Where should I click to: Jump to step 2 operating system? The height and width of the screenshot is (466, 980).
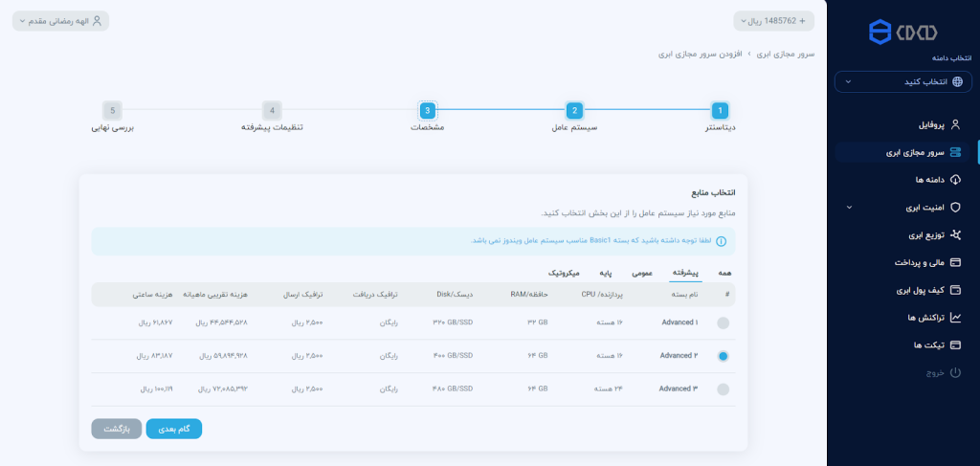pos(573,111)
